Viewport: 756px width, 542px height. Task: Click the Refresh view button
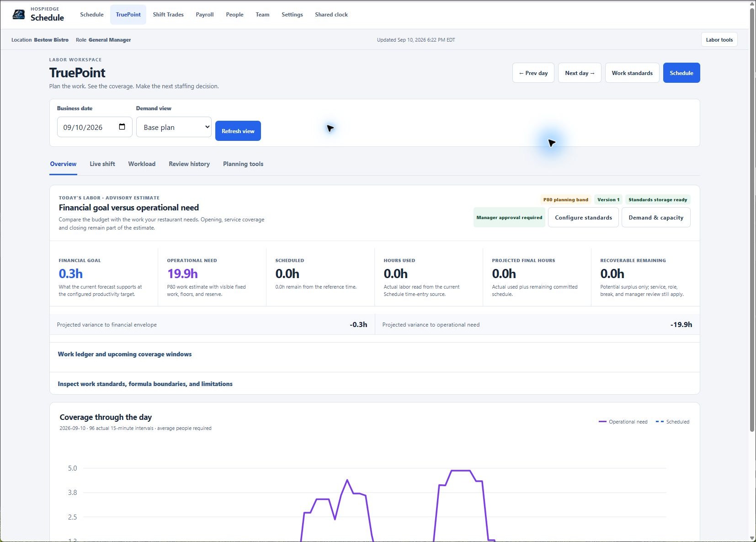tap(238, 131)
